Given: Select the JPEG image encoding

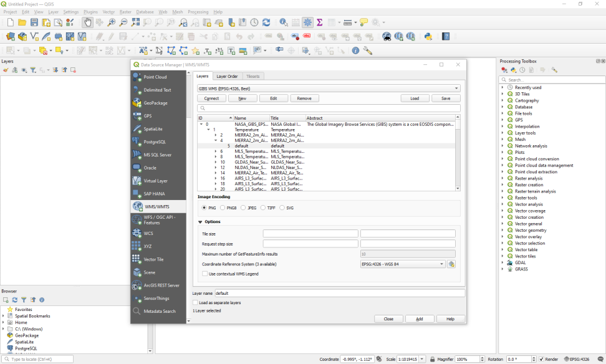Looking at the screenshot, I should (x=243, y=208).
